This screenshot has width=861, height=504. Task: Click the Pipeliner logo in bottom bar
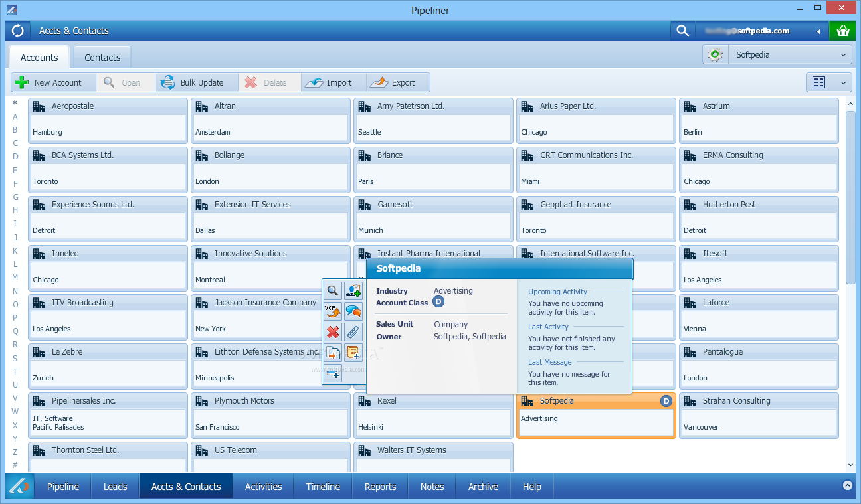point(19,487)
